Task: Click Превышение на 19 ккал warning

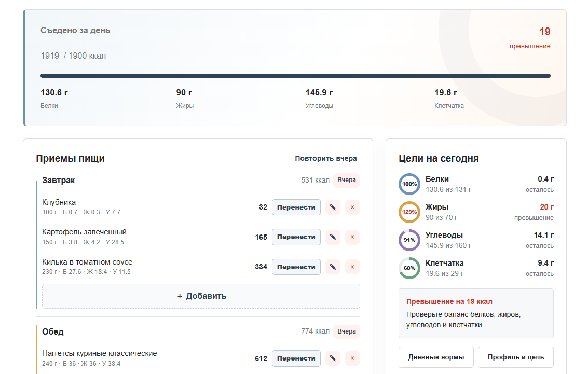Action: [x=449, y=302]
